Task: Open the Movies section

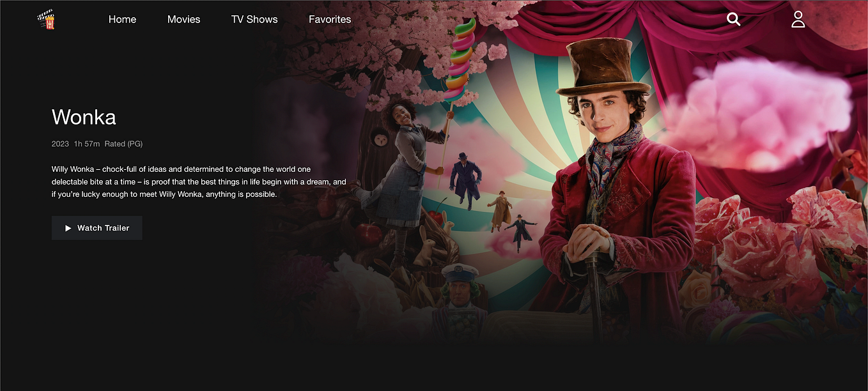Action: (183, 19)
